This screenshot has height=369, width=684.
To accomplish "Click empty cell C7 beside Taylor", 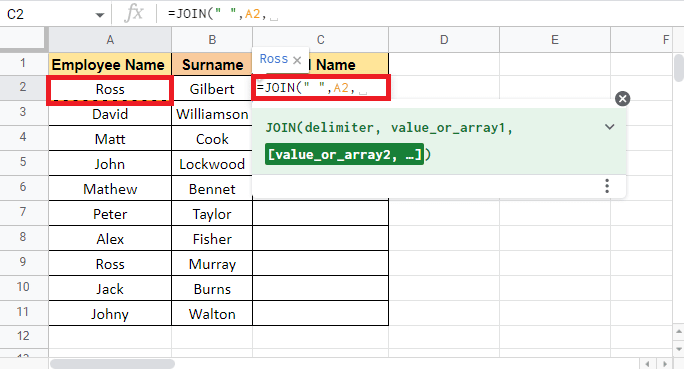I will [320, 214].
